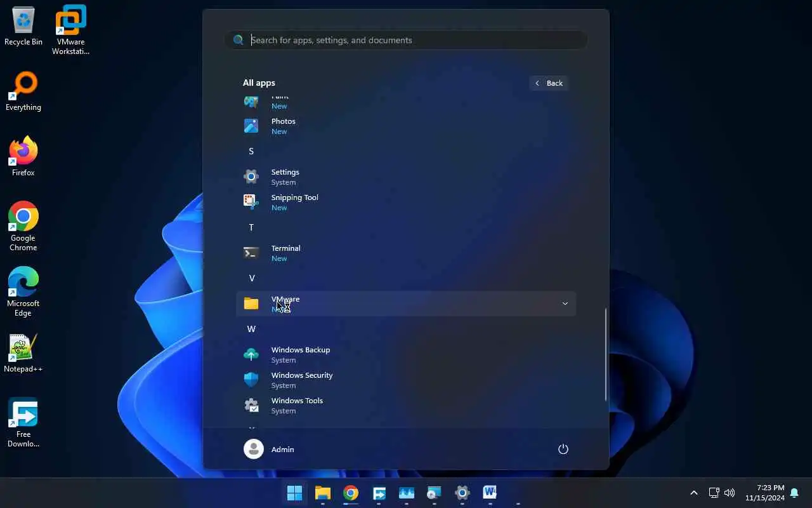Click the Power button icon

click(563, 449)
